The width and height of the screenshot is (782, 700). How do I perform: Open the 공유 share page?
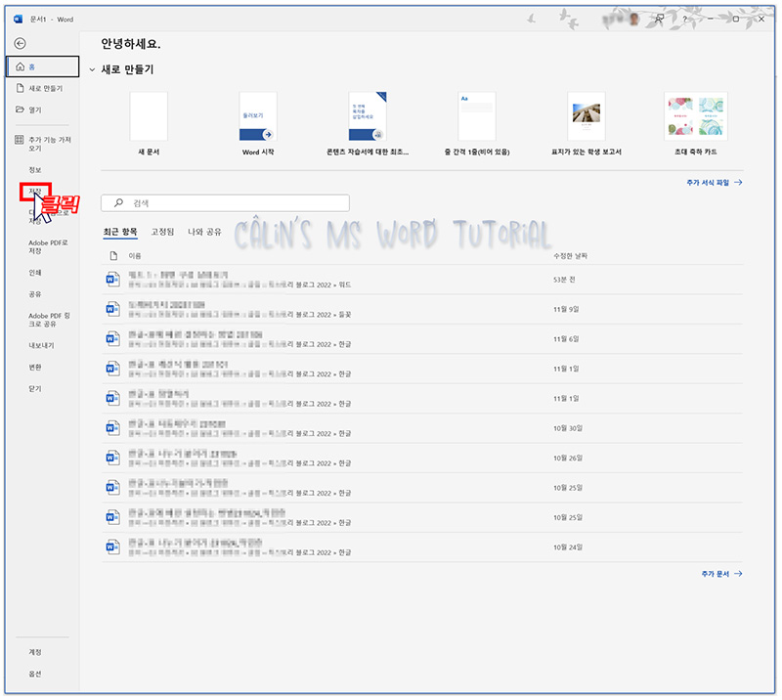click(35, 294)
